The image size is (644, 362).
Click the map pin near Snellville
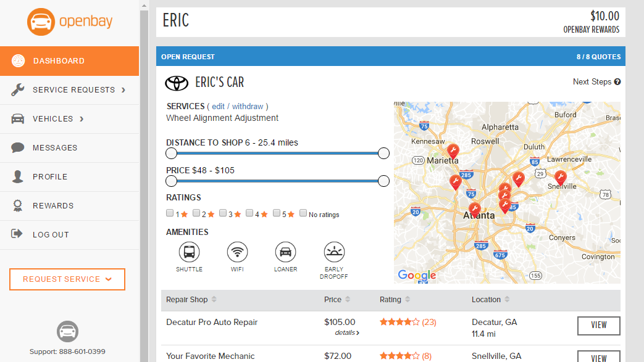click(x=560, y=178)
